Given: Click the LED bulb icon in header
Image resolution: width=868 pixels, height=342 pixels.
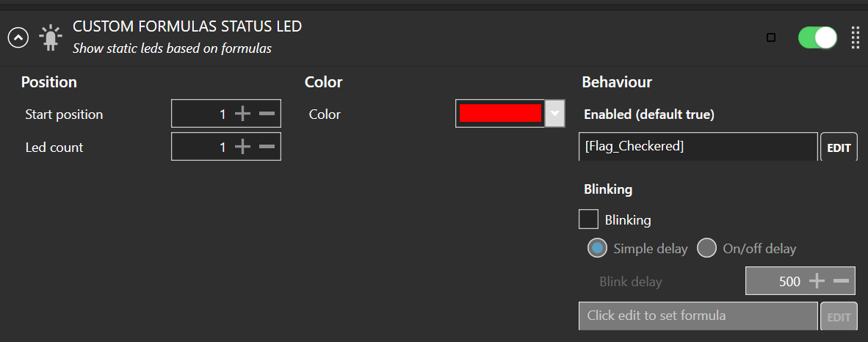Looking at the screenshot, I should click(x=51, y=37).
